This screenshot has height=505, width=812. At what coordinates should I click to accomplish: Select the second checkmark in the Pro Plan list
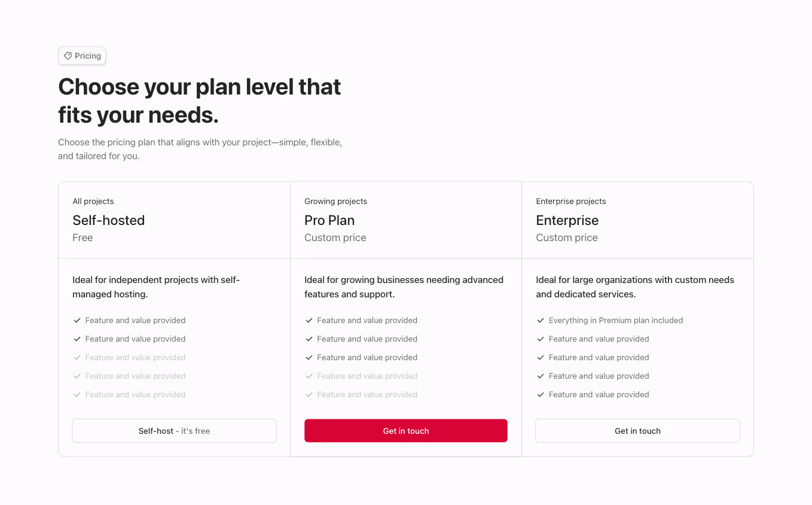(309, 339)
